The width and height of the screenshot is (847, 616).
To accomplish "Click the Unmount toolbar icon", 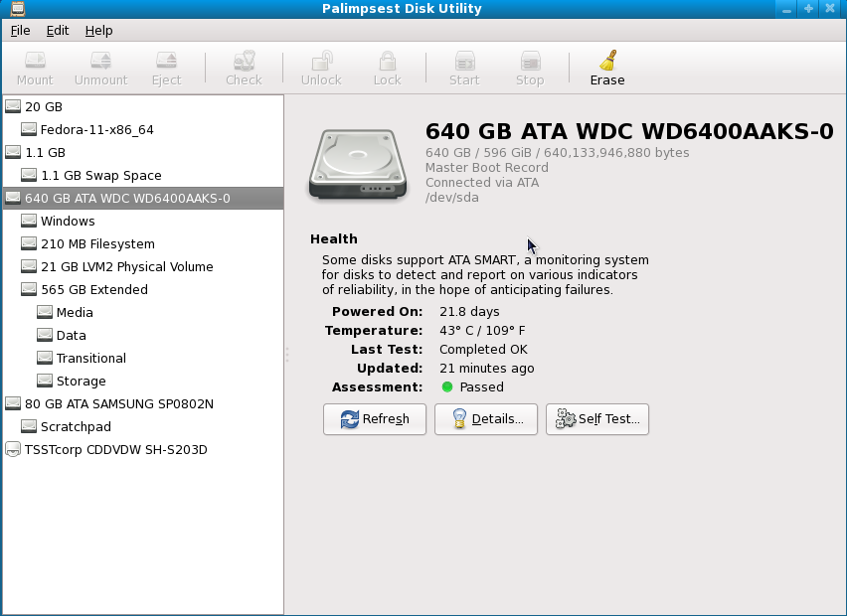I will [x=101, y=61].
